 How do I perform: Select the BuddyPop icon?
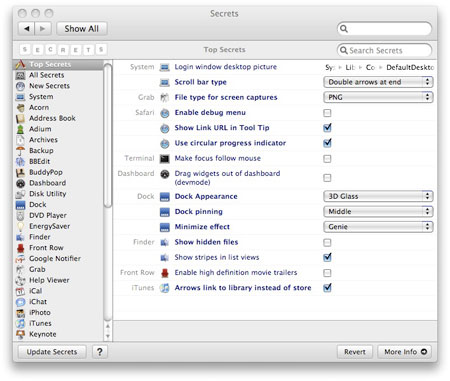click(x=21, y=172)
